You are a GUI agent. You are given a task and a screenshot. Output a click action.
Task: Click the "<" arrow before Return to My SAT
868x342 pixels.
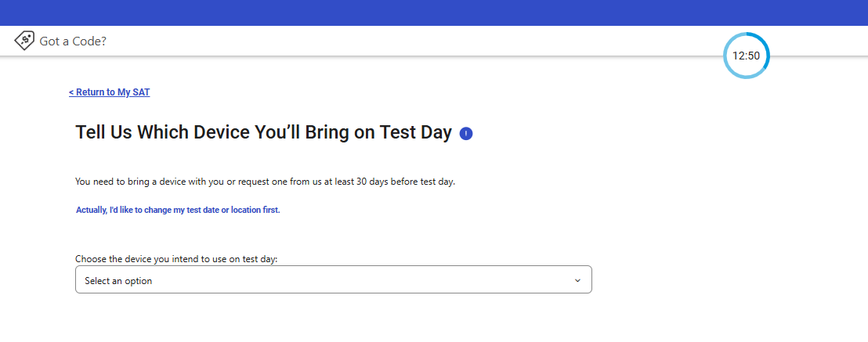71,92
